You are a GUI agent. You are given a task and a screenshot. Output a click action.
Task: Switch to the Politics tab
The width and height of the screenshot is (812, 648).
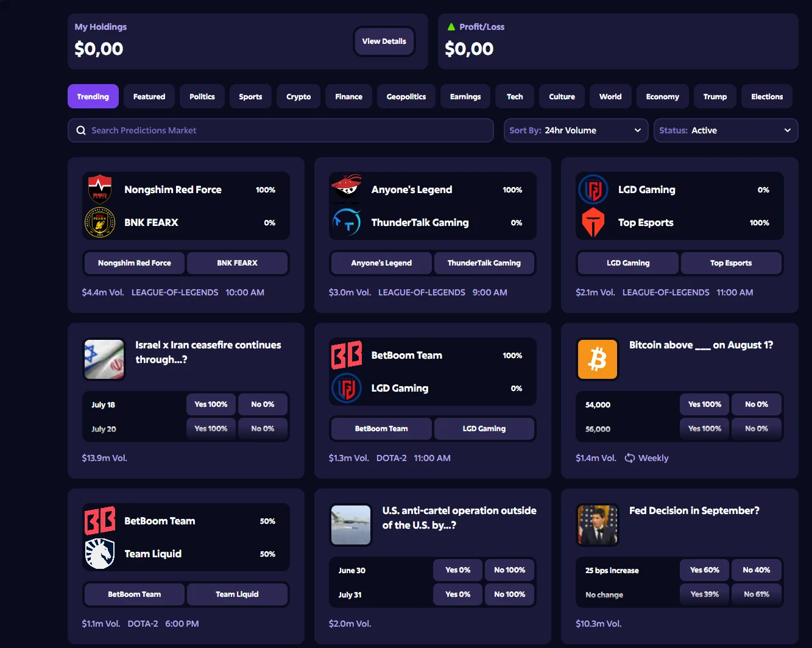[x=202, y=96]
